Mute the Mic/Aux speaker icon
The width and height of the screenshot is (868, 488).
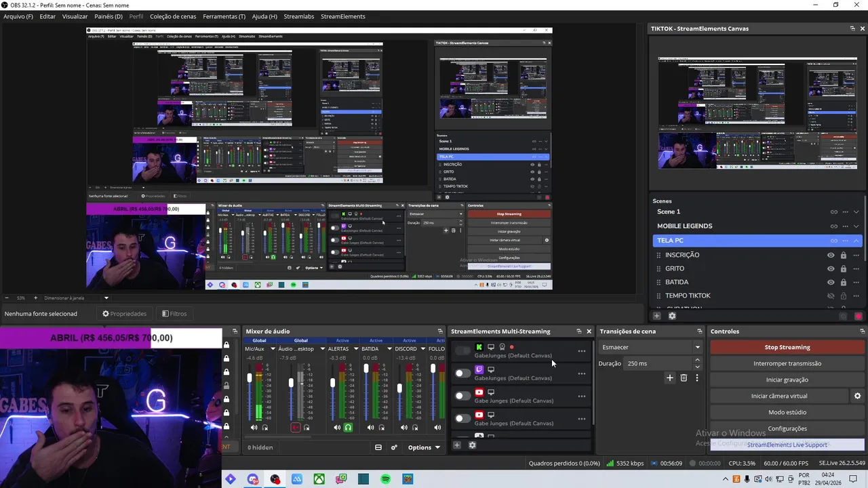tap(254, 428)
